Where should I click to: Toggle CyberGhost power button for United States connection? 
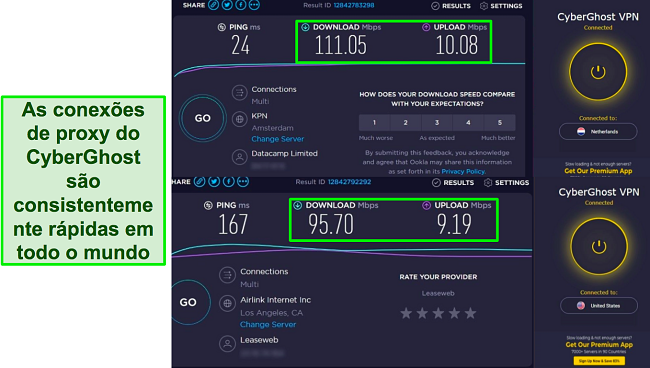click(599, 247)
